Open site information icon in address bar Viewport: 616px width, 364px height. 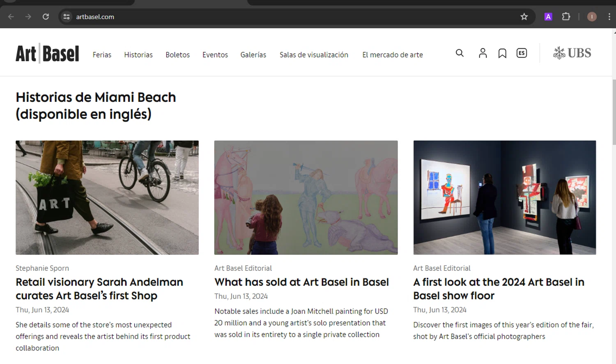pyautogui.click(x=66, y=17)
